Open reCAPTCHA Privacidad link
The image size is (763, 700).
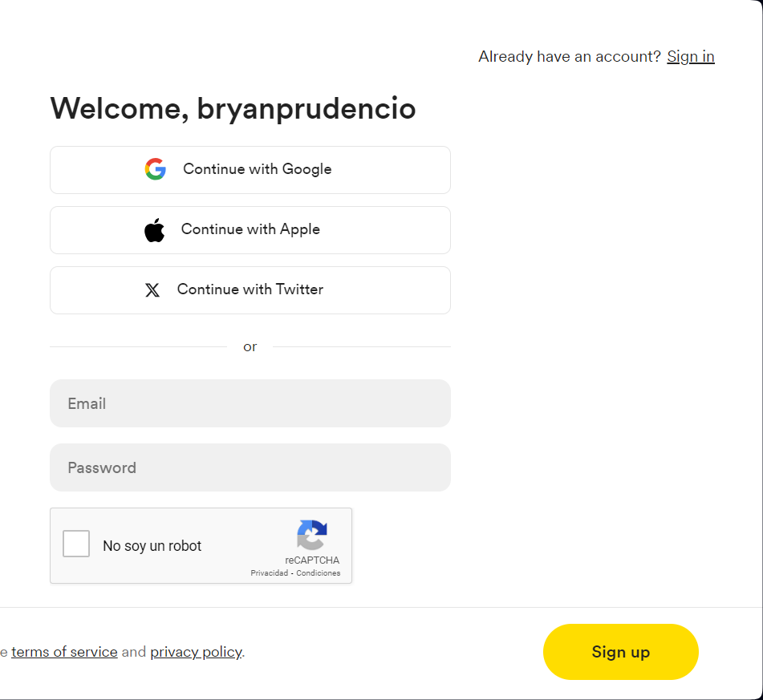tap(269, 573)
